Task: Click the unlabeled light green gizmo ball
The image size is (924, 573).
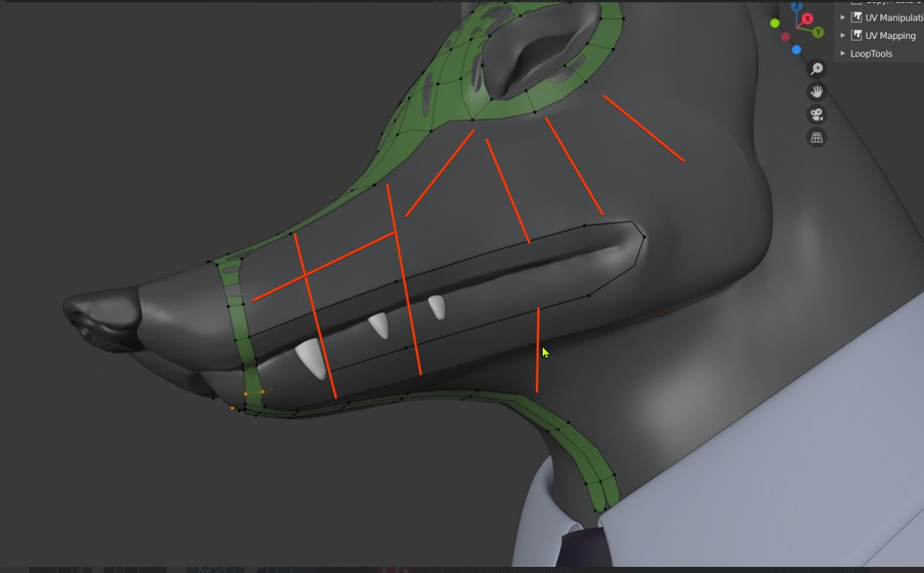Action: coord(775,24)
